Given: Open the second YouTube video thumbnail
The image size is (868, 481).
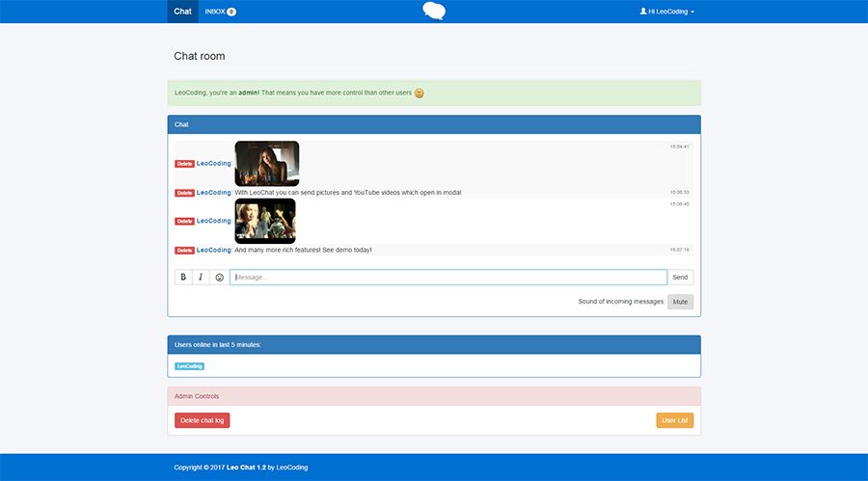Looking at the screenshot, I should [x=265, y=221].
